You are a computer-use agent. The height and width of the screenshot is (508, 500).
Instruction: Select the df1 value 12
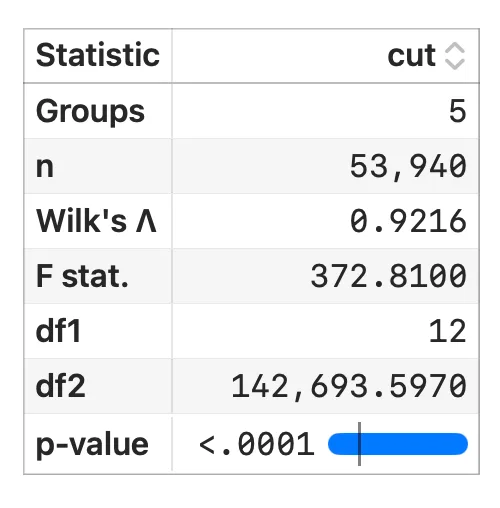point(448,331)
